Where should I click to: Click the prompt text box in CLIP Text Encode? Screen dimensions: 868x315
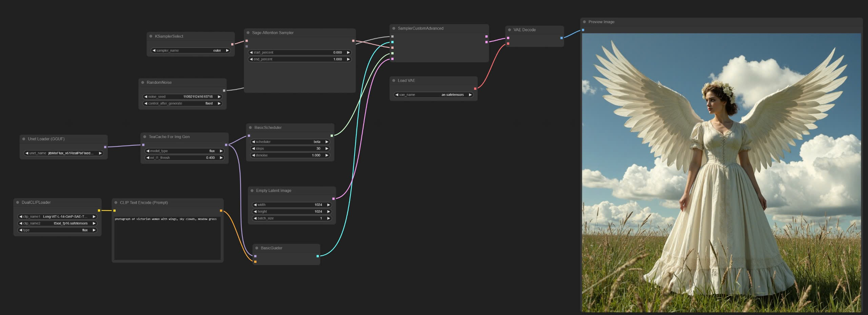point(167,238)
